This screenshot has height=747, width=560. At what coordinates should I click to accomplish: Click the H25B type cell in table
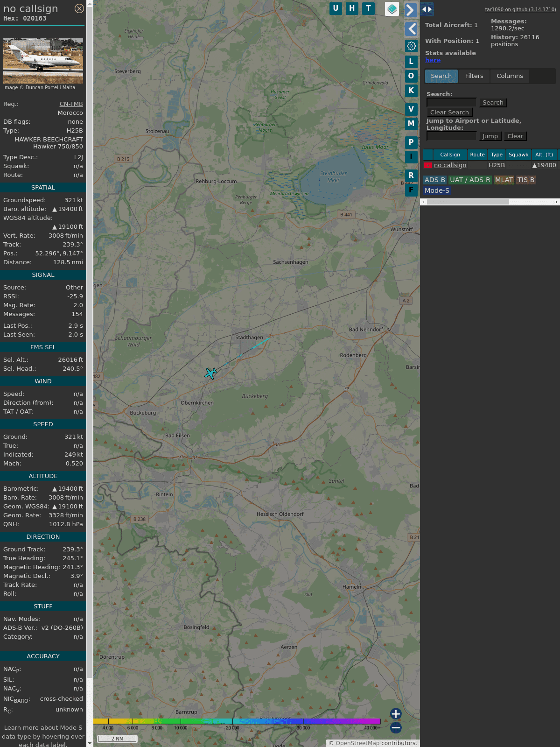tap(497, 165)
